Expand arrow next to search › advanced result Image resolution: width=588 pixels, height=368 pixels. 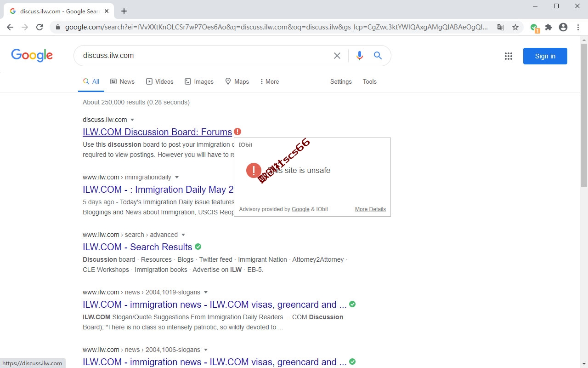pyautogui.click(x=183, y=235)
